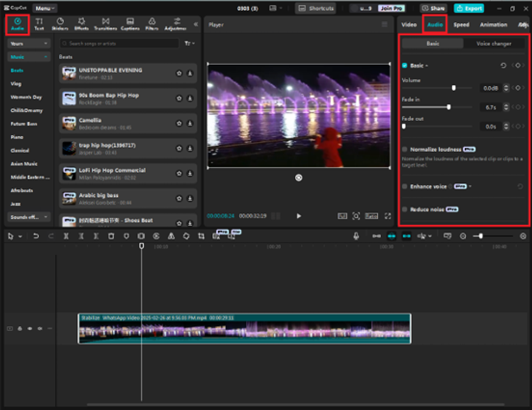The width and height of the screenshot is (532, 410).
Task: Expand the Sounds effects category dropdown
Action: click(29, 217)
